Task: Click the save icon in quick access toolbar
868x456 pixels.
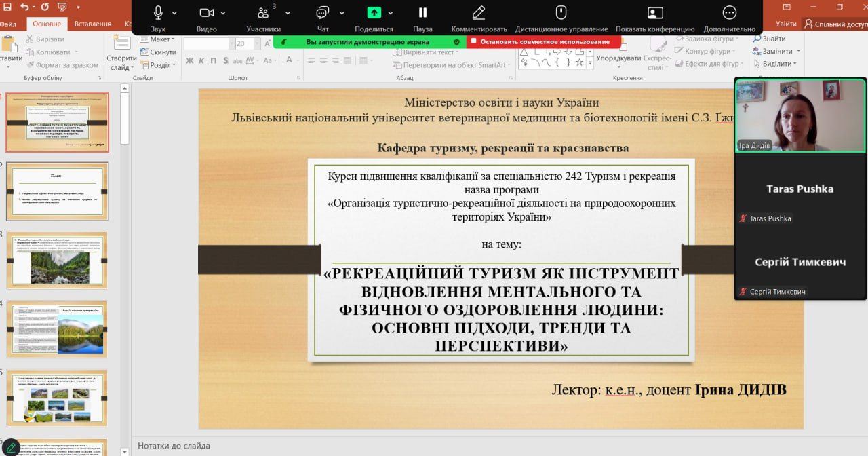Action: coord(6,7)
